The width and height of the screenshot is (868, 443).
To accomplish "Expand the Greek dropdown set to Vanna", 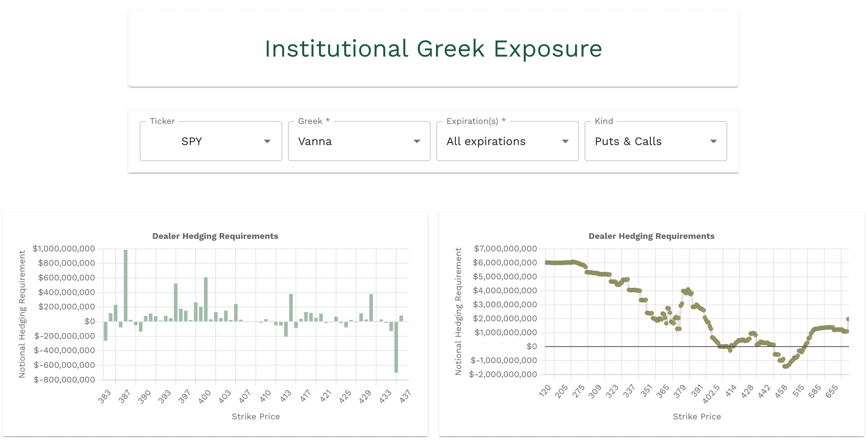I will tap(359, 141).
